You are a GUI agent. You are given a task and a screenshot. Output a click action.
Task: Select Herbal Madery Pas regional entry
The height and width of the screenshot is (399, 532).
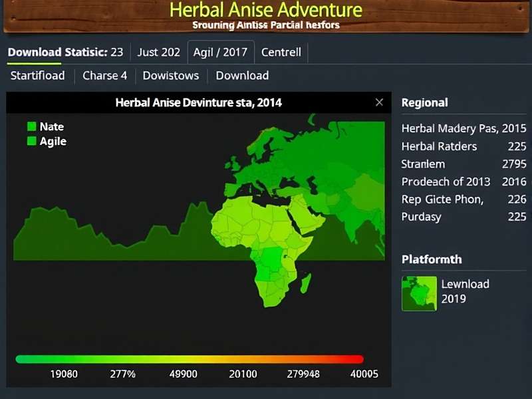464,128
